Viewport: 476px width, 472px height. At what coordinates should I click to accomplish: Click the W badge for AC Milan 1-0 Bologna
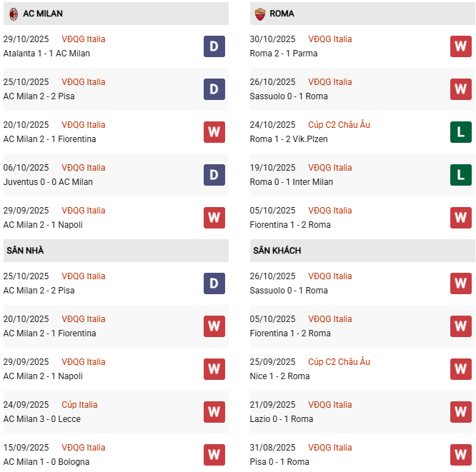pos(214,455)
